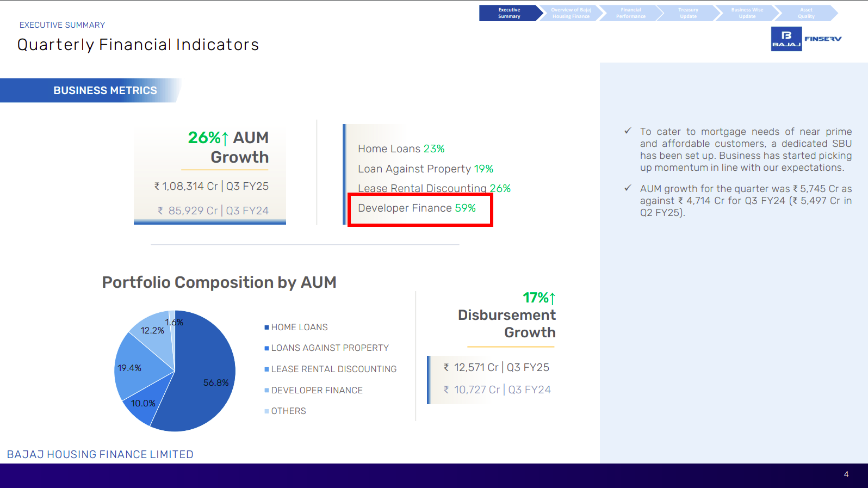868x488 pixels.
Task: Click the 'LOANS AGAINST PROPERTY' legend label
Action: pos(330,348)
